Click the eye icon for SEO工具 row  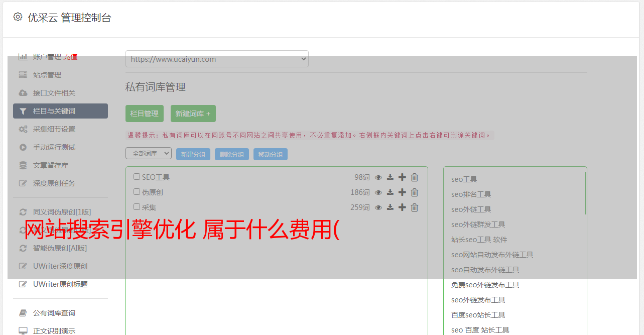pyautogui.click(x=378, y=177)
